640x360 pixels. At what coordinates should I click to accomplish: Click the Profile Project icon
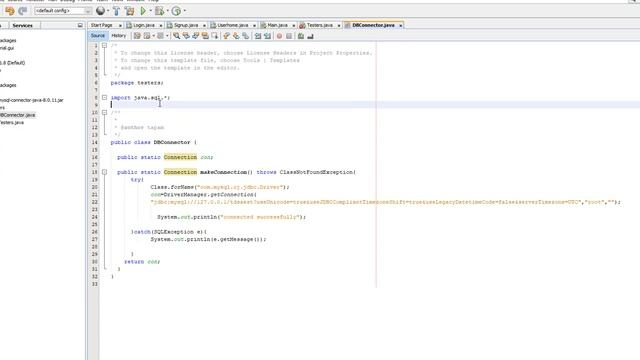point(176,11)
